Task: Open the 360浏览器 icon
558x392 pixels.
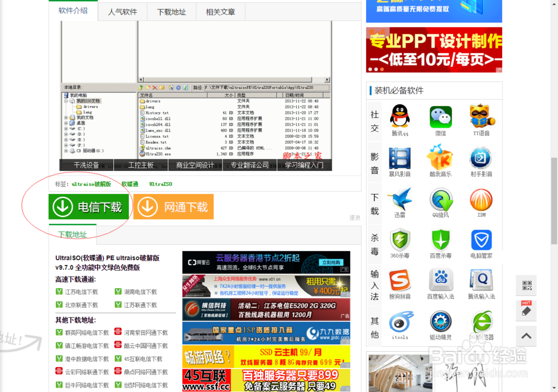Action: click(481, 321)
